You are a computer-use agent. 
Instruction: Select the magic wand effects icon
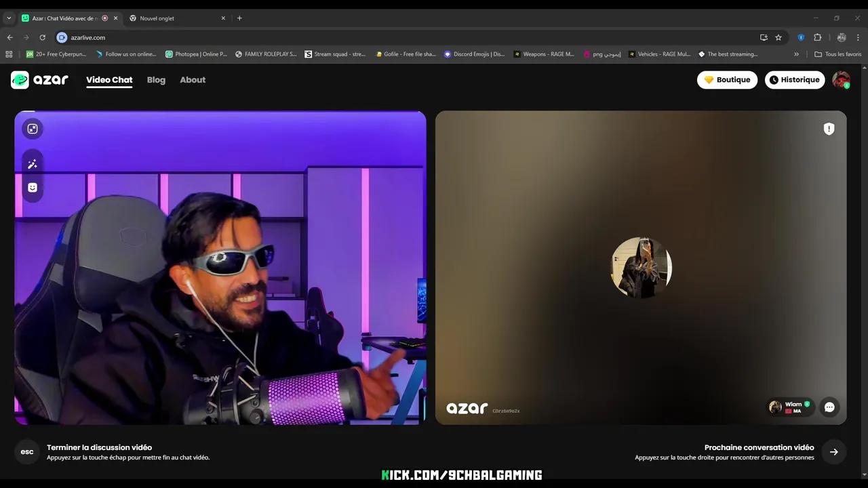(x=32, y=164)
